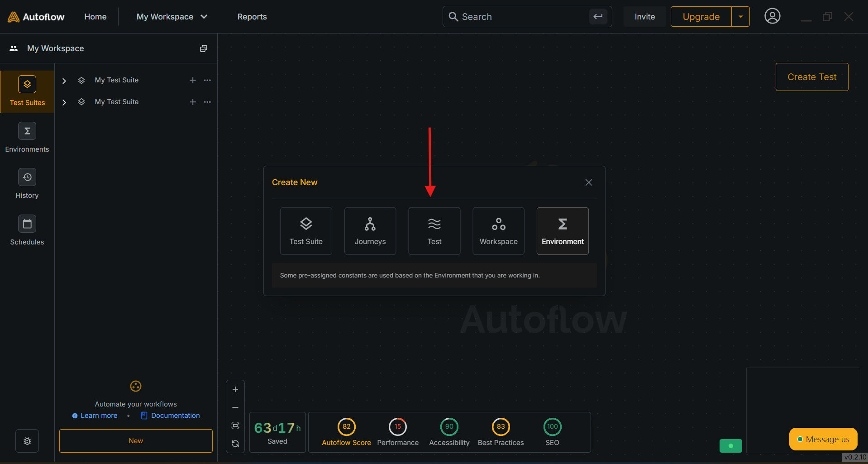Click the green status indicator button
The height and width of the screenshot is (464, 868).
(731, 446)
